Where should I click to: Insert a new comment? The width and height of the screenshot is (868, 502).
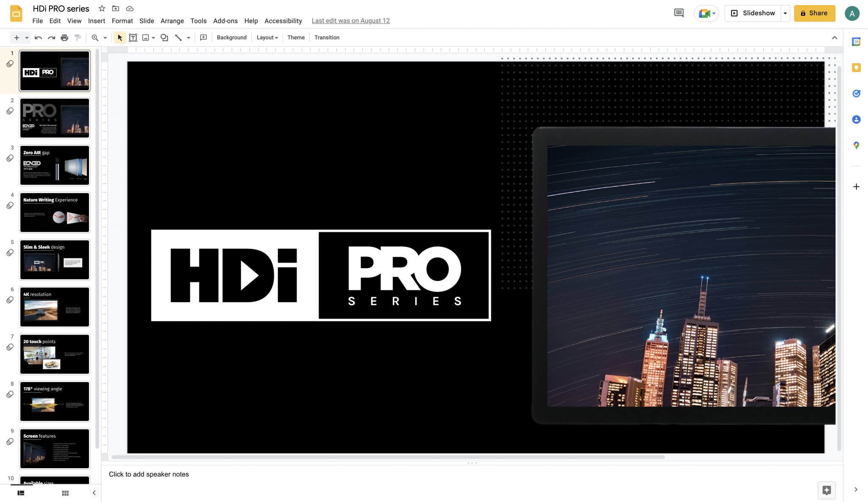(203, 37)
